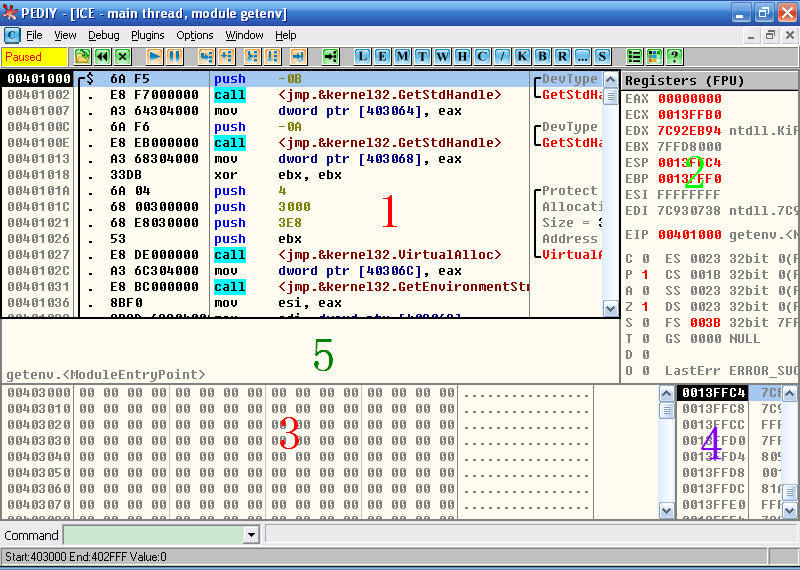Open the Debug menu
This screenshot has width=800, height=570.
tap(103, 35)
